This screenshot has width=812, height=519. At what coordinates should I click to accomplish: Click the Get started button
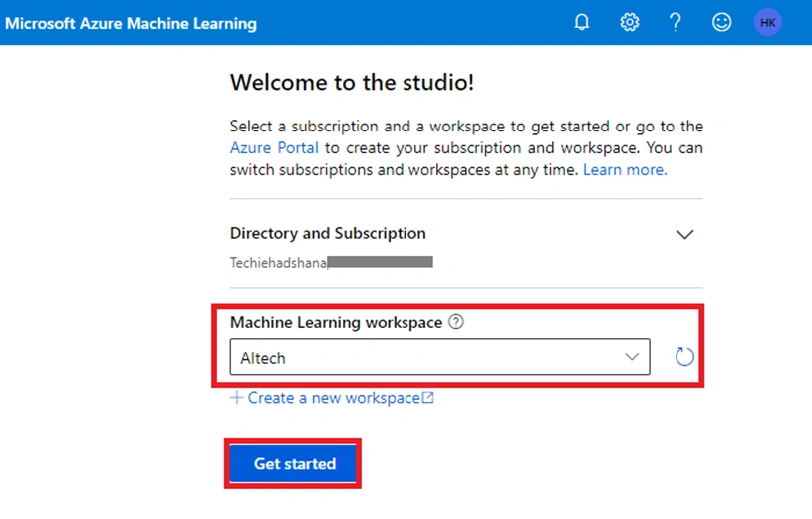click(x=293, y=463)
